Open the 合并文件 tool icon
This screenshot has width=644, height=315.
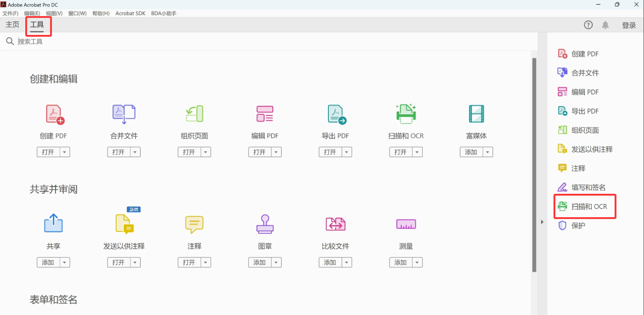pyautogui.click(x=124, y=114)
